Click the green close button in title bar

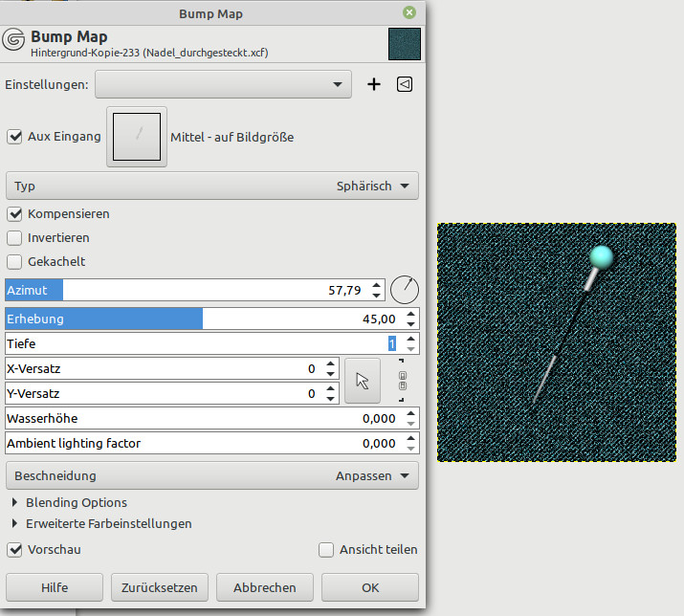409,13
